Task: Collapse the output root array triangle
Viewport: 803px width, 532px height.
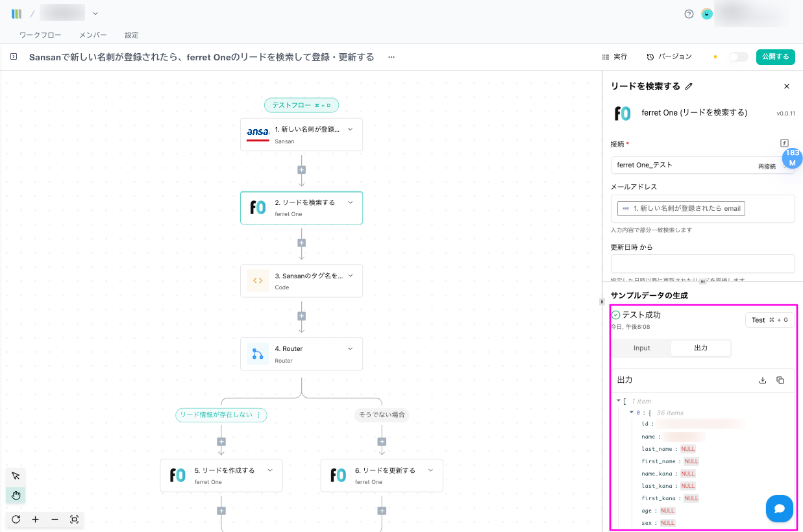Action: 619,401
